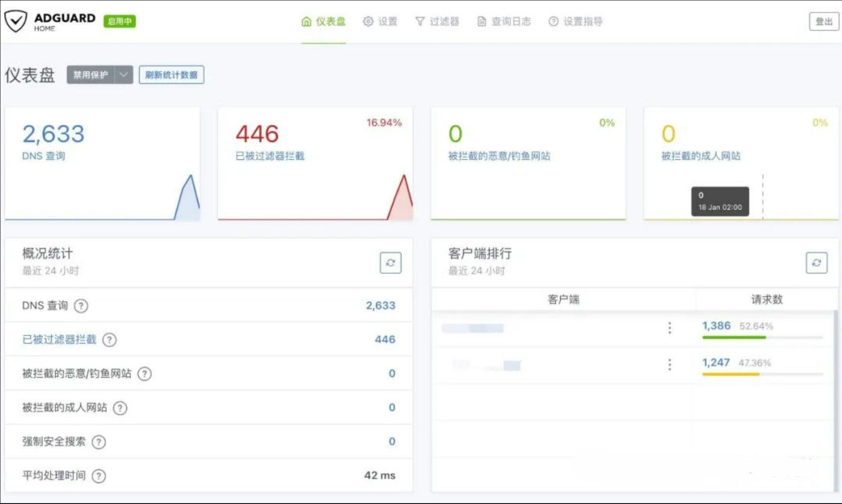Click help icon next to 被拦截的恶意/钓鱼网站

point(144,374)
